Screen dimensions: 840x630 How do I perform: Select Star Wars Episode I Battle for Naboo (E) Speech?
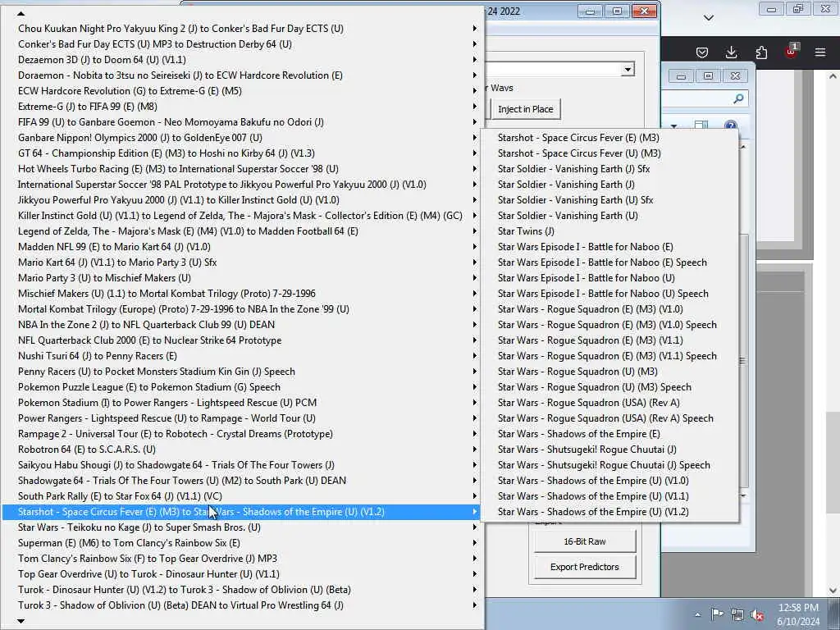pyautogui.click(x=609, y=262)
